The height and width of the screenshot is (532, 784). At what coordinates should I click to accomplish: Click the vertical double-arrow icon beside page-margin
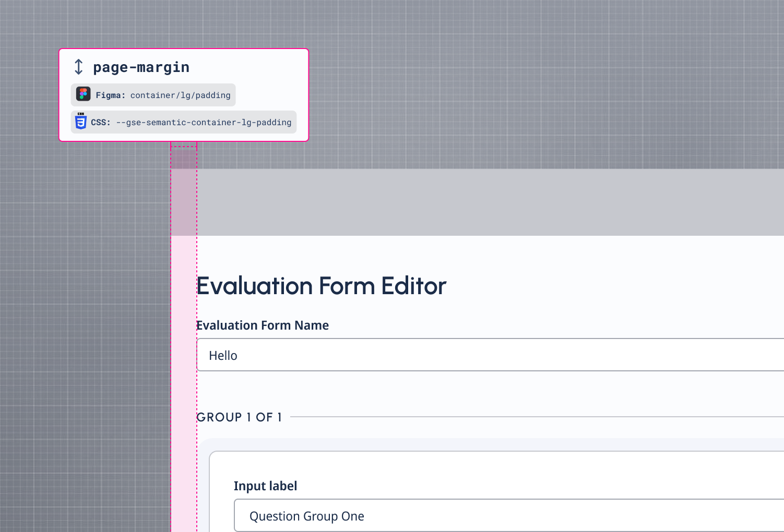[x=78, y=67]
